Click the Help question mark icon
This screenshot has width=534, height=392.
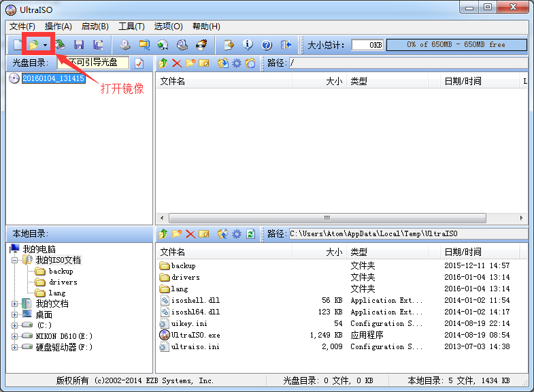(x=267, y=45)
